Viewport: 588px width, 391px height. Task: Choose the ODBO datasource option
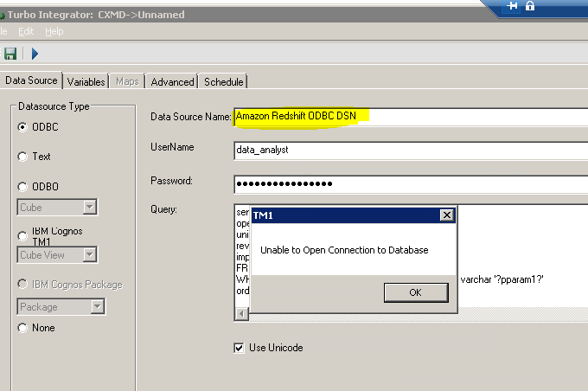click(22, 187)
